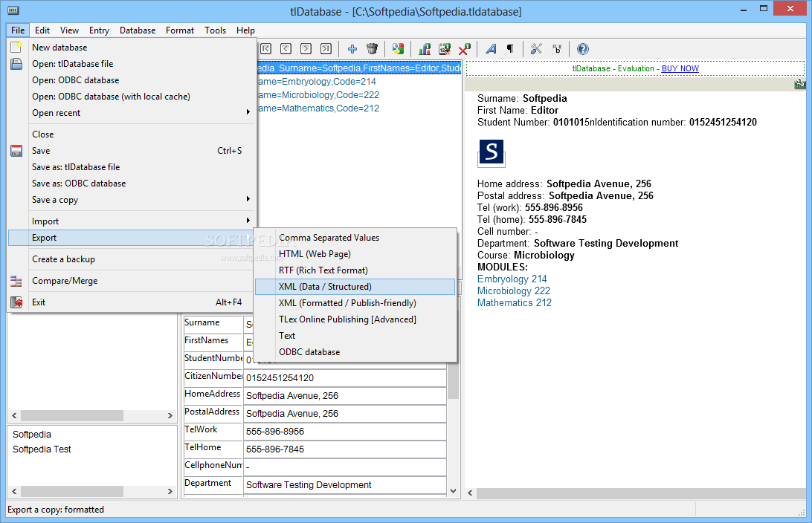812x523 pixels.
Task: Click CitizenNumber field value 0152451254120
Action: [x=345, y=378]
